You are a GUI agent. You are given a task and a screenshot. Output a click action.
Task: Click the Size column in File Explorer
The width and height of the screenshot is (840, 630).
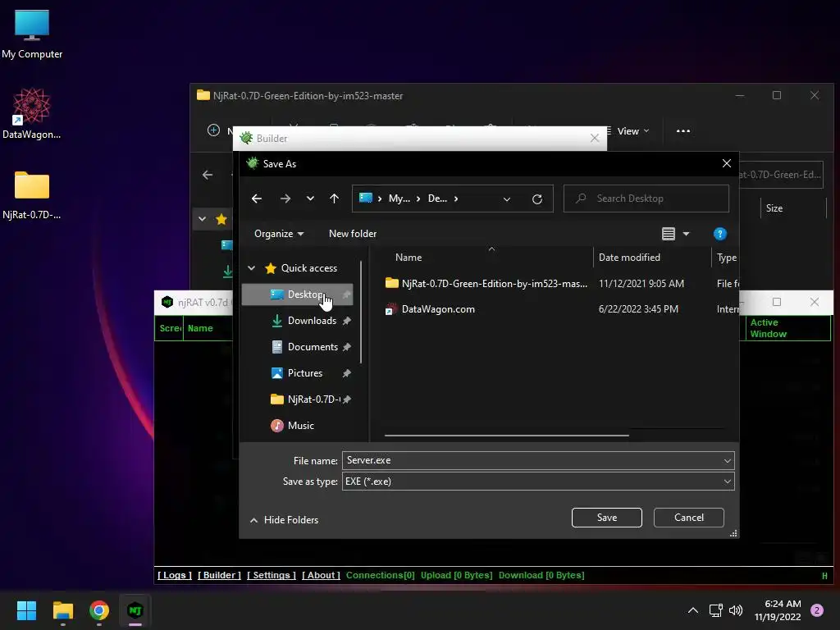774,208
